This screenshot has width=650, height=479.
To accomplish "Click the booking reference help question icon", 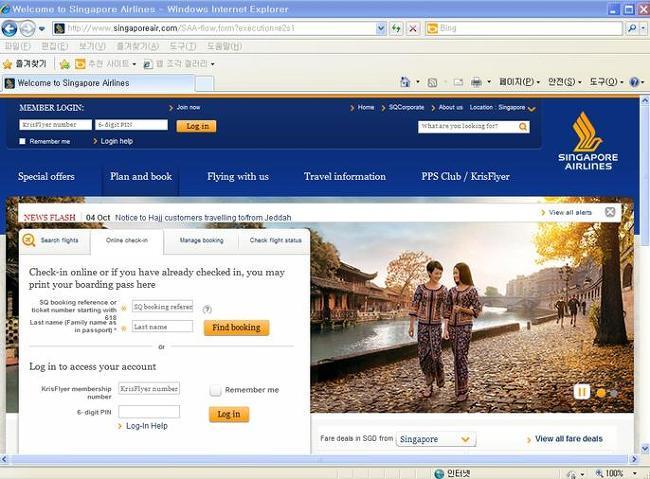I will [x=207, y=309].
